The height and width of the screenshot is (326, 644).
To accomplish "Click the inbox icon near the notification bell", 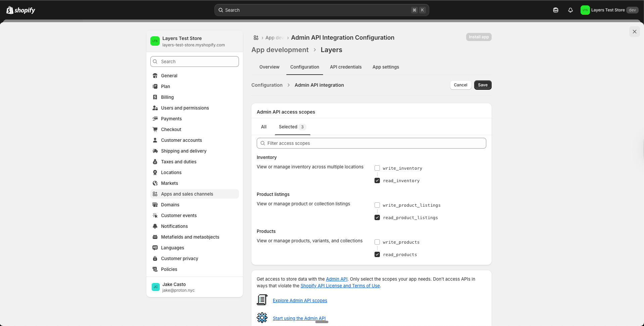I will click(x=556, y=10).
